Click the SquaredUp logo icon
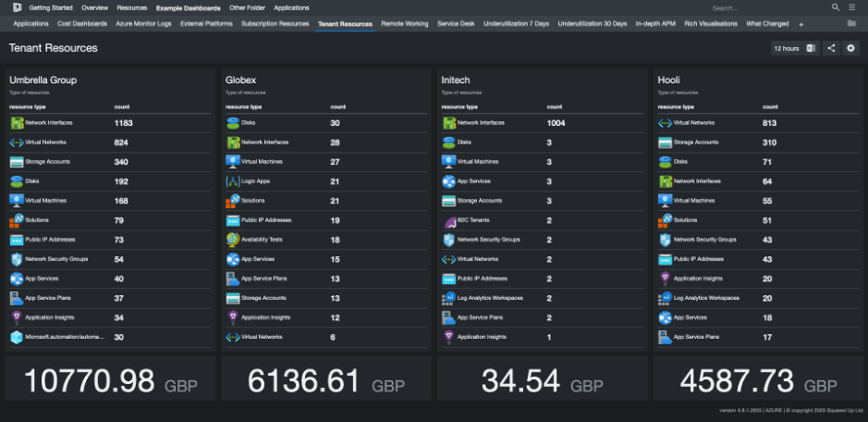The width and height of the screenshot is (868, 422). click(18, 7)
